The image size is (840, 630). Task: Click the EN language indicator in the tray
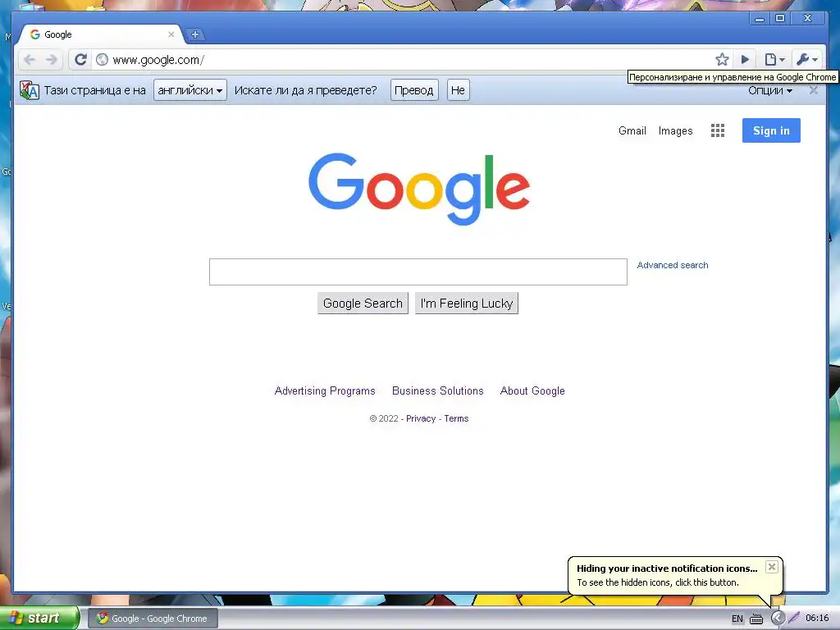737,619
